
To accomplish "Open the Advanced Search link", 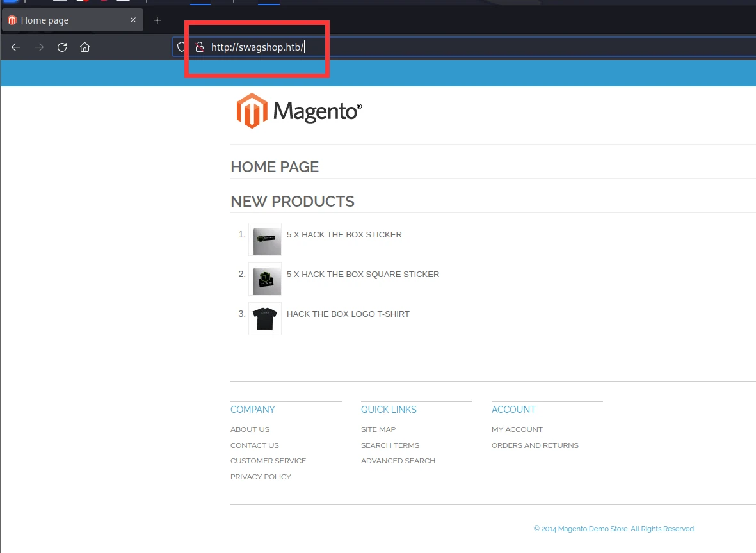I will click(398, 461).
